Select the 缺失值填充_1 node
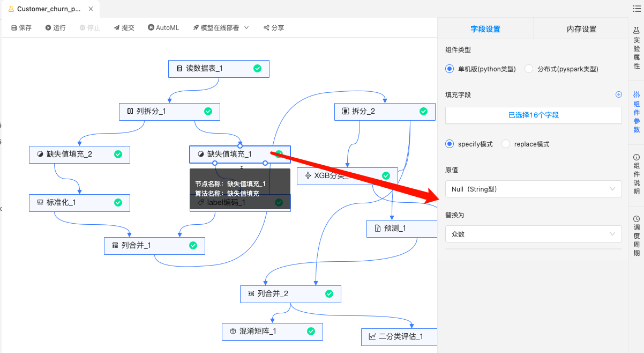The width and height of the screenshot is (644, 353). pyautogui.click(x=240, y=155)
